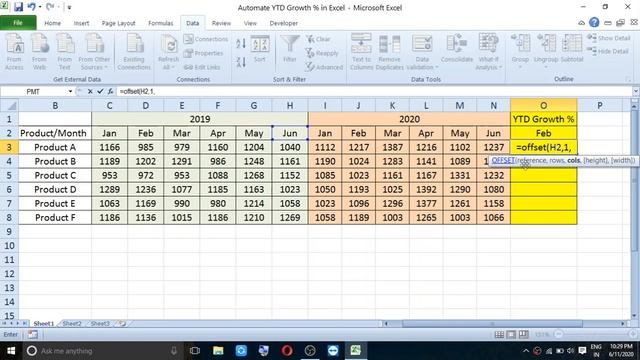The image size is (640, 360).
Task: Click Properties in Connections group
Action: coord(203,53)
